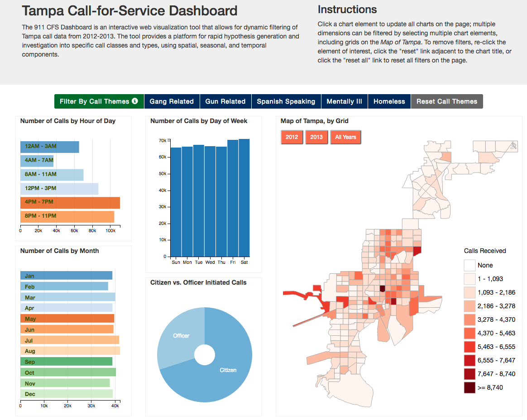
Task: Filter months by the Aug bar
Action: click(70, 351)
